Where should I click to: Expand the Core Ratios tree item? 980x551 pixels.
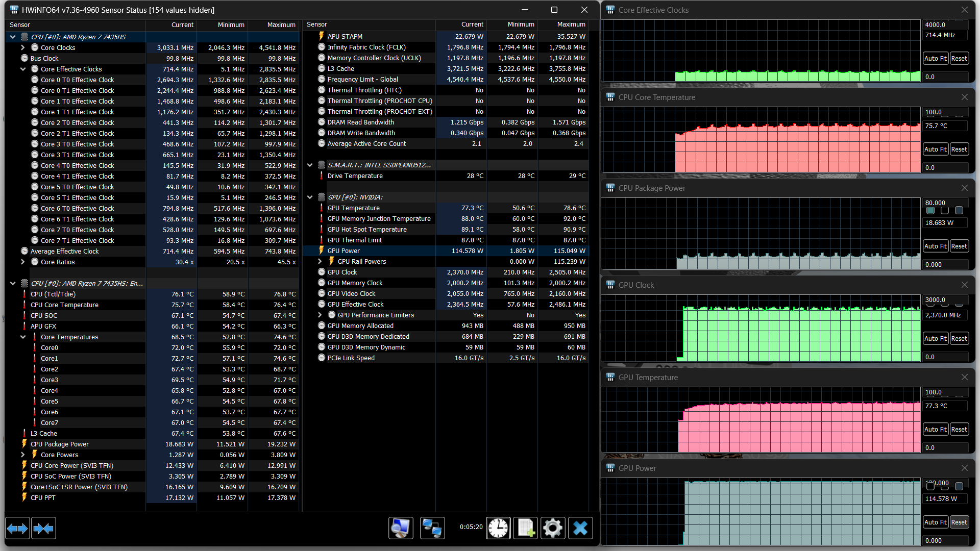[x=23, y=262]
